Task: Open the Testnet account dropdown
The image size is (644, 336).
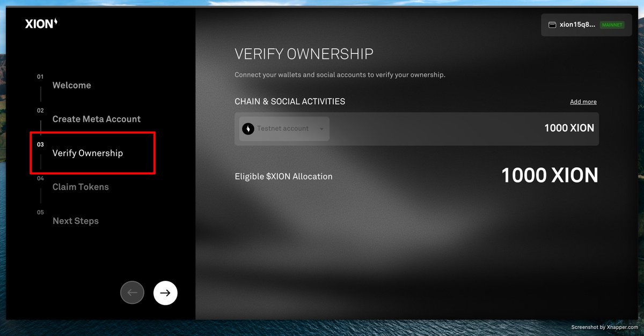Action: click(x=284, y=129)
